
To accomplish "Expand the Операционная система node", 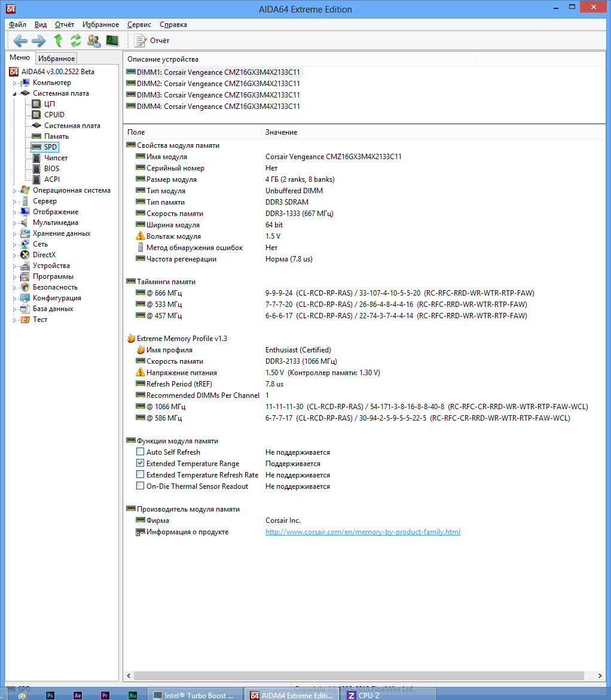I will tap(15, 191).
